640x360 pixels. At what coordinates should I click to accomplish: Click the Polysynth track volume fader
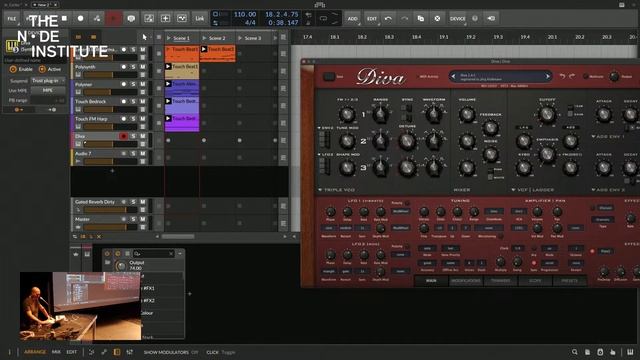tap(110, 75)
